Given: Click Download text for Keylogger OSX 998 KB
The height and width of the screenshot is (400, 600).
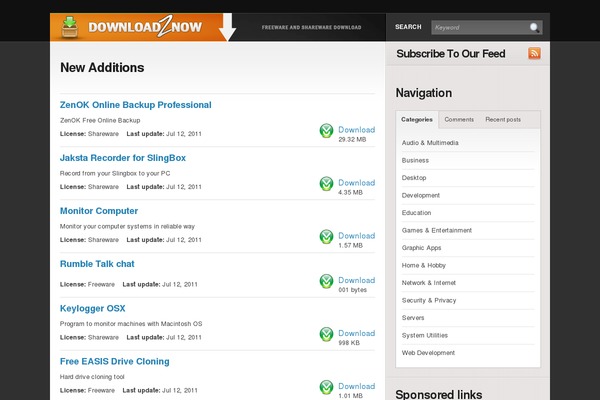Looking at the screenshot, I should click(x=356, y=333).
